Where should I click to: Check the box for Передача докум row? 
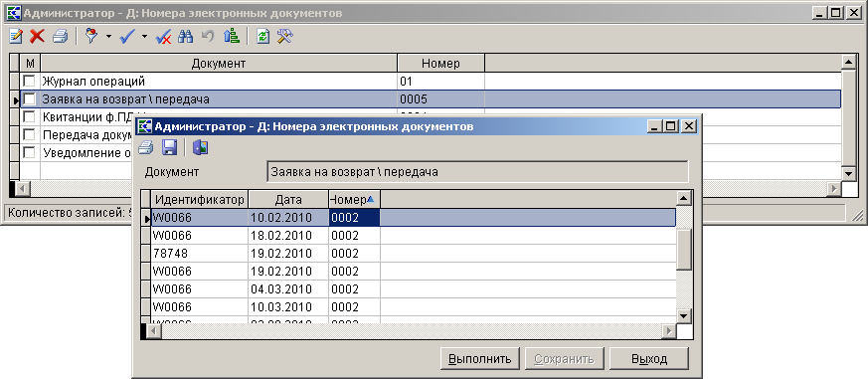click(x=29, y=134)
